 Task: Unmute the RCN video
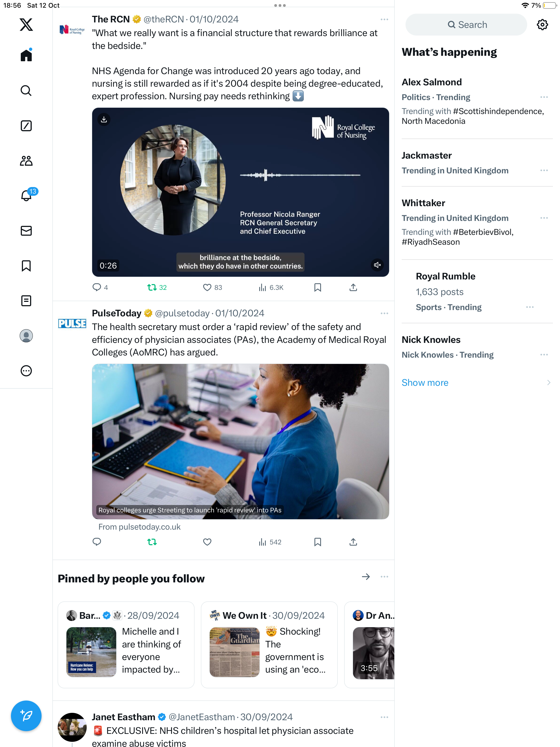point(377,265)
